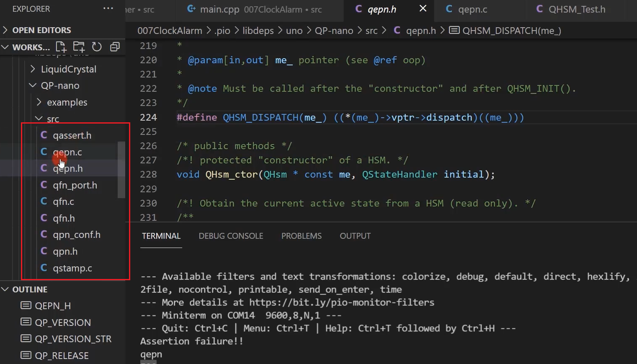Click the QHSM_DISPATCH macro name in code
Screen dimensions: 637x364
pyautogui.click(x=260, y=117)
